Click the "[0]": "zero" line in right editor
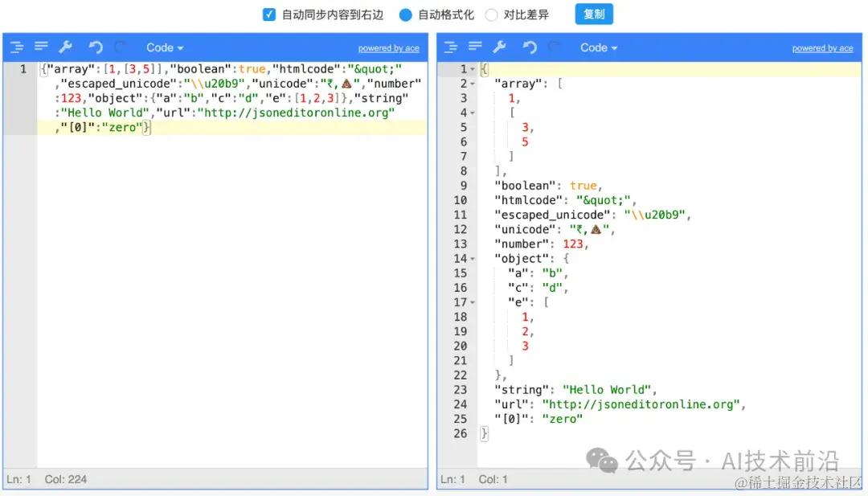 (x=538, y=419)
